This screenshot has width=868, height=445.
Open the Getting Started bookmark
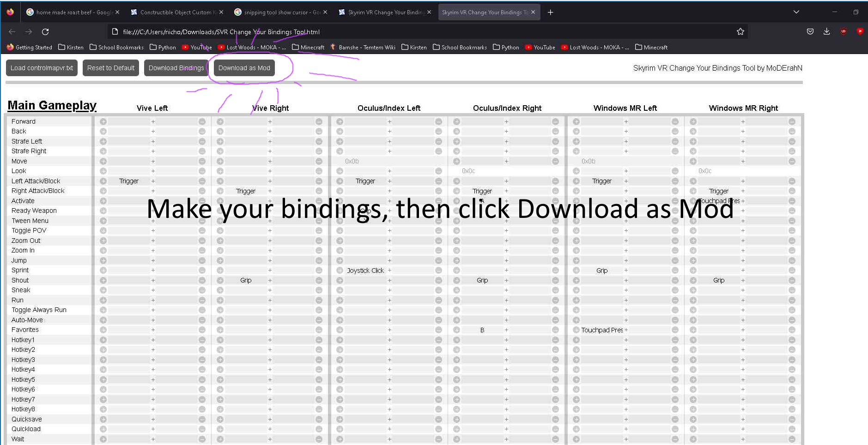(x=30, y=47)
